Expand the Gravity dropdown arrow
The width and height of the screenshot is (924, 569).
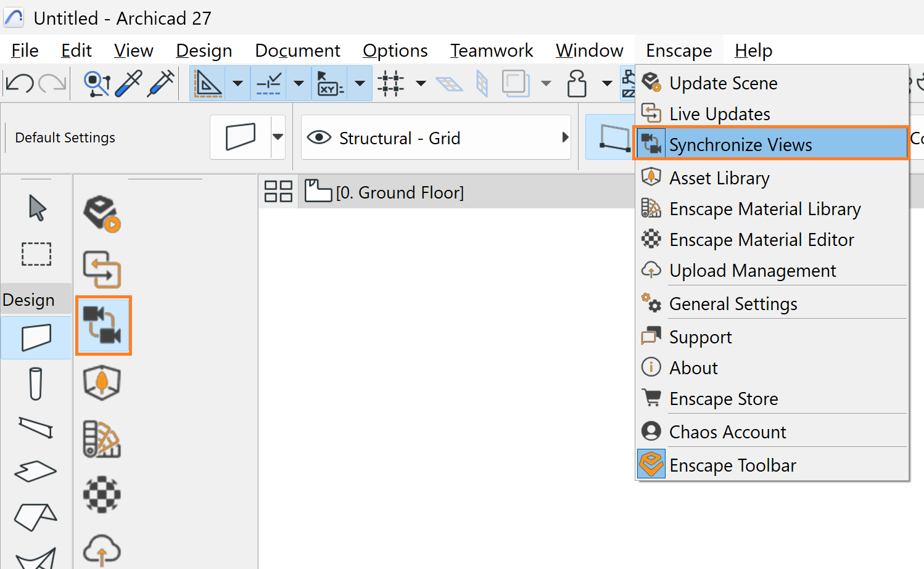tap(607, 83)
